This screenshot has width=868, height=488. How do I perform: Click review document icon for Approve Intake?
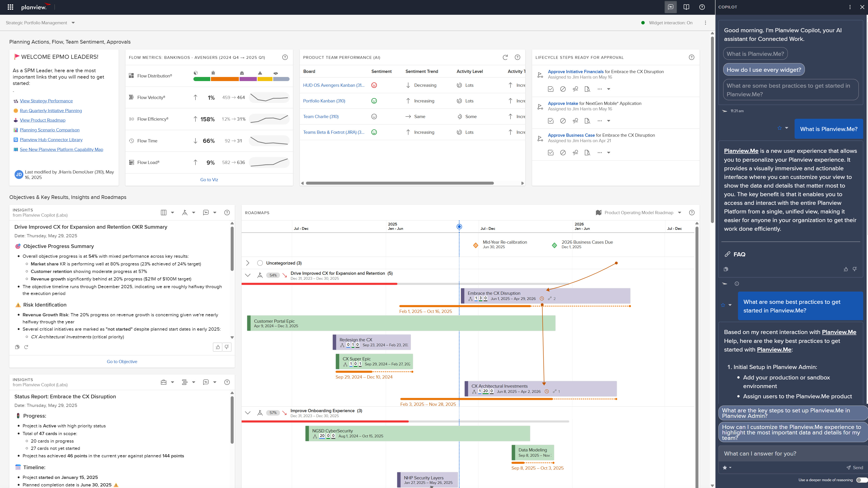click(x=587, y=121)
